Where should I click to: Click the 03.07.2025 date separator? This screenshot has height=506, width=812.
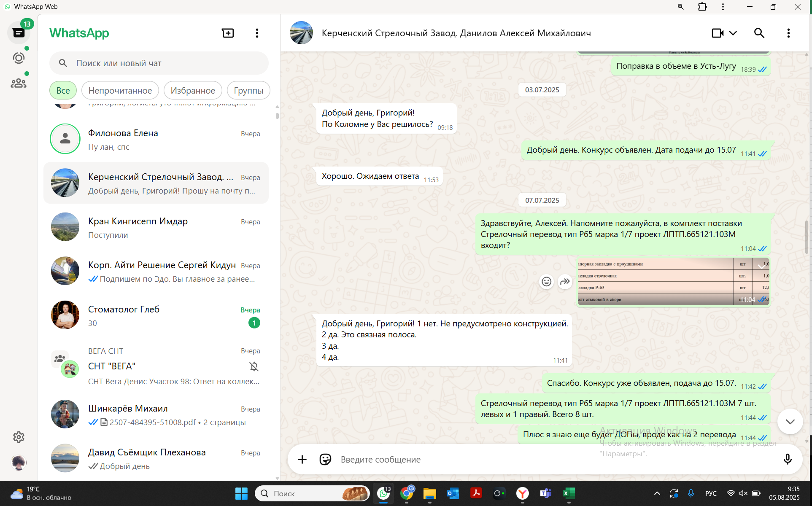tap(542, 90)
